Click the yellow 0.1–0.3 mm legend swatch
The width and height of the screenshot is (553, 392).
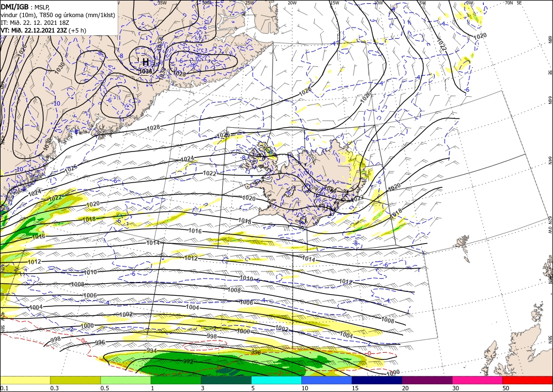pos(25,380)
